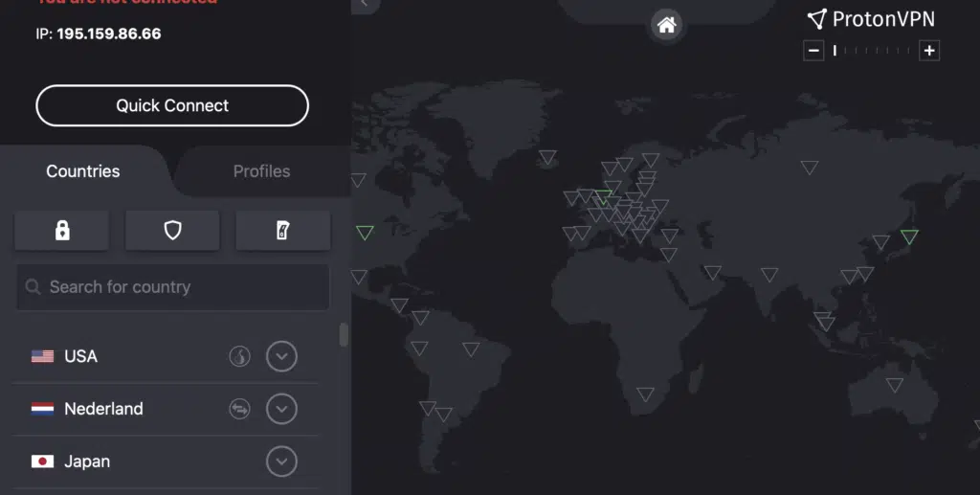This screenshot has width=980, height=495.
Task: Toggle NetShield with the shield button
Action: (172, 230)
